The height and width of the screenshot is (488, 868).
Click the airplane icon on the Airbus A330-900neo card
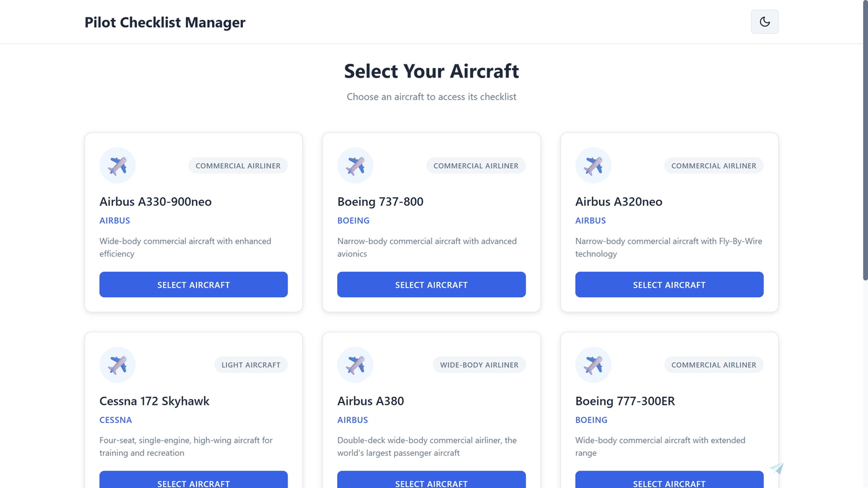click(x=117, y=165)
